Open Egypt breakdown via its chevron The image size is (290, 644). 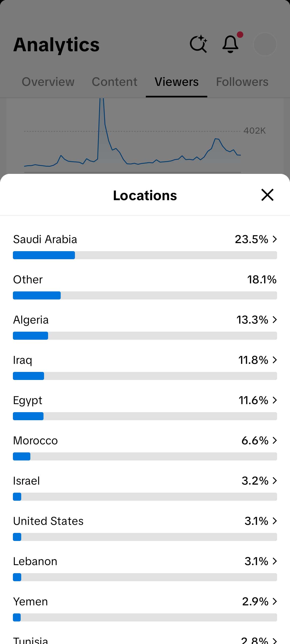click(x=274, y=400)
